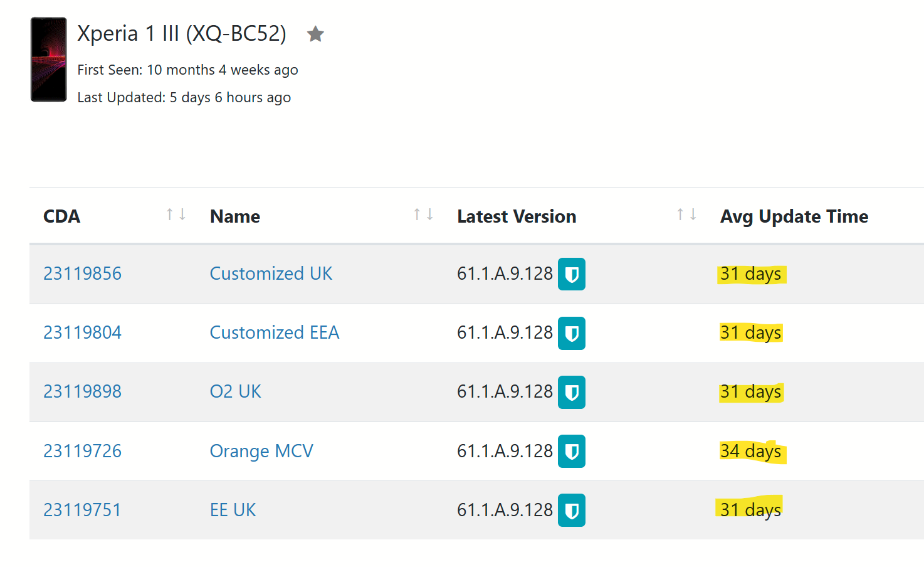
Task: Open the O2 UK firmware link
Action: pyautogui.click(x=235, y=391)
